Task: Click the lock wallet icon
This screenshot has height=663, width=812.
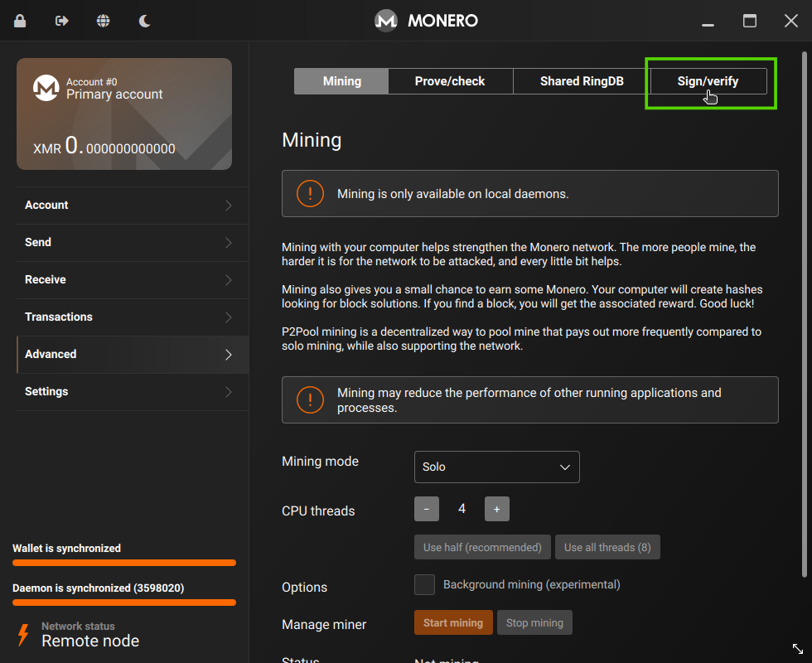Action: coord(18,20)
